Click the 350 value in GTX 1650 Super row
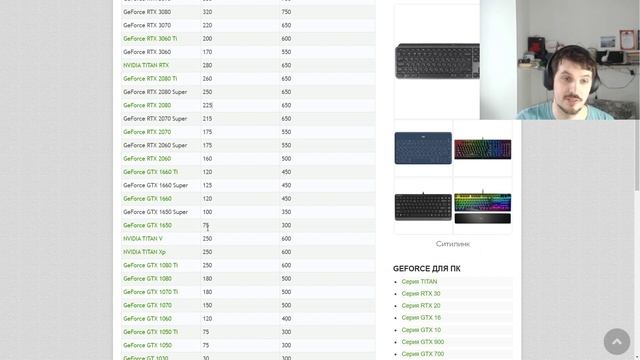The height and width of the screenshot is (360, 640). [x=286, y=212]
